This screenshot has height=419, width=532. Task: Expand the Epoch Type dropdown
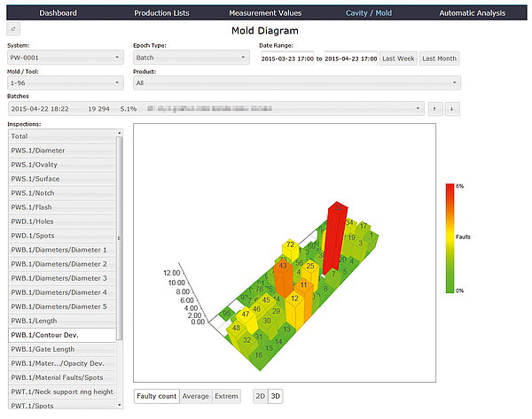192,58
